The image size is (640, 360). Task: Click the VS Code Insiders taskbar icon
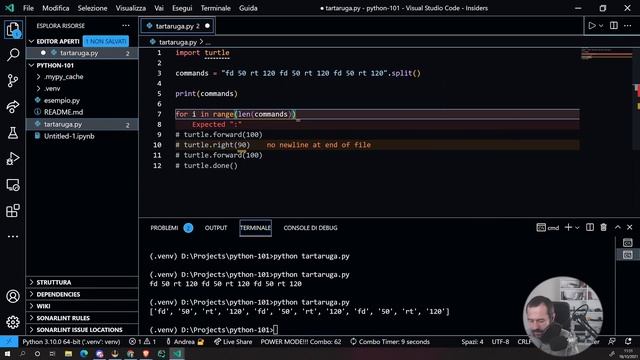coord(177,353)
